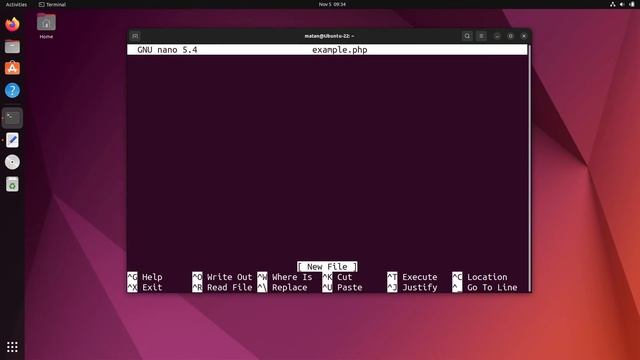Click the example.php filename in nano header
640x360 pixels.
pyautogui.click(x=340, y=50)
